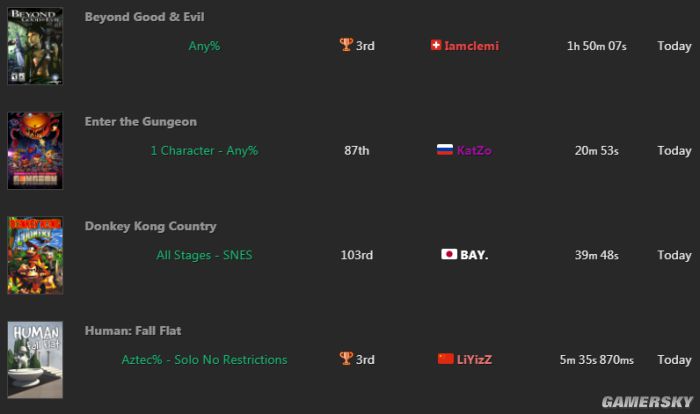The image size is (700, 414).
Task: Open the 5m 35s 870ms run time
Action: (596, 360)
